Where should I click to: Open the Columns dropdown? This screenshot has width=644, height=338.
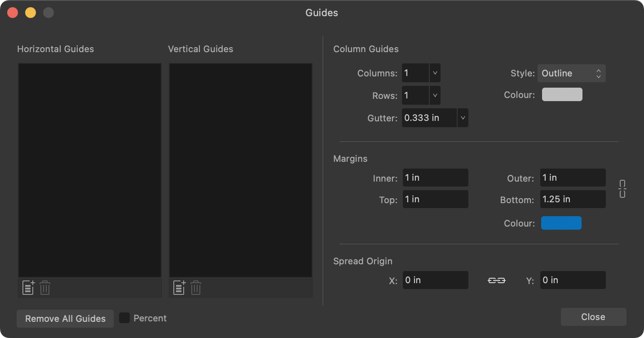434,72
